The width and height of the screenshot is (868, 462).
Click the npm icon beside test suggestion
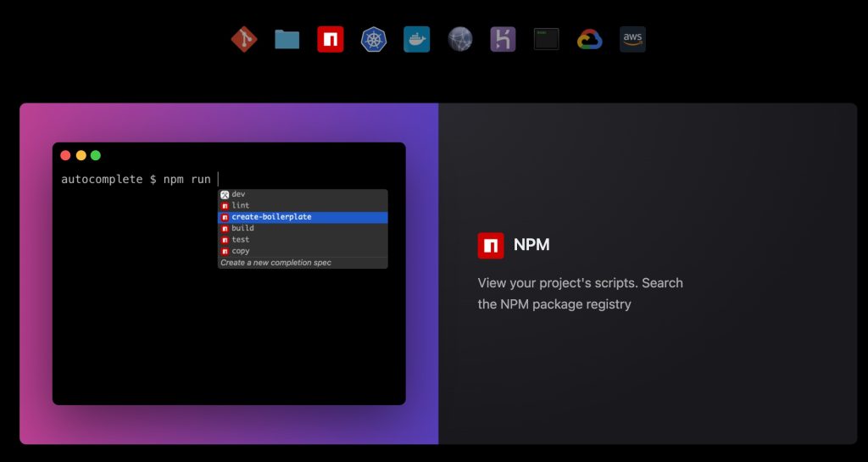pyautogui.click(x=225, y=240)
